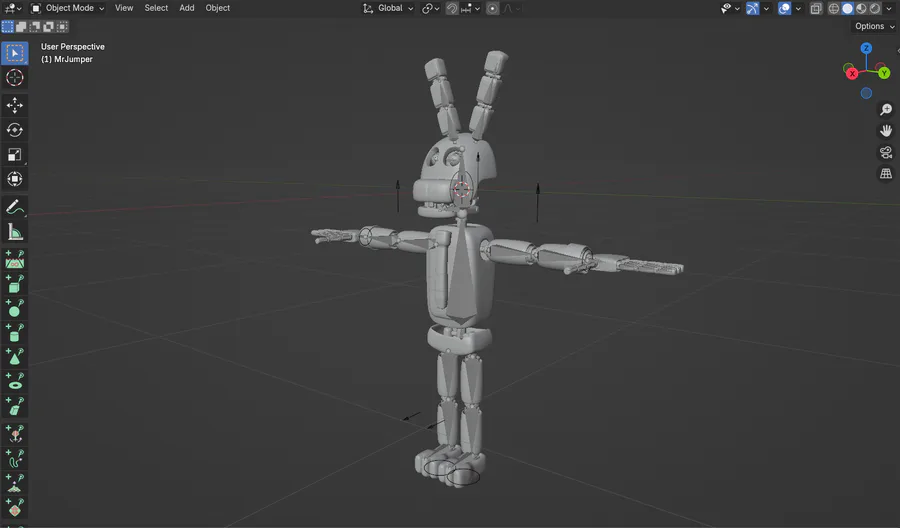Set selection mode to Extend
This screenshot has height=528, width=900.
coord(21,26)
